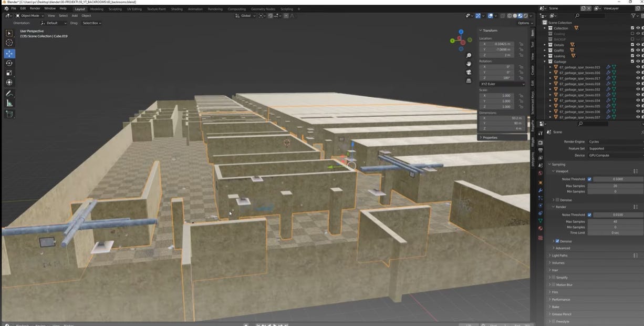Toggle camera view icon in viewport

click(x=469, y=72)
